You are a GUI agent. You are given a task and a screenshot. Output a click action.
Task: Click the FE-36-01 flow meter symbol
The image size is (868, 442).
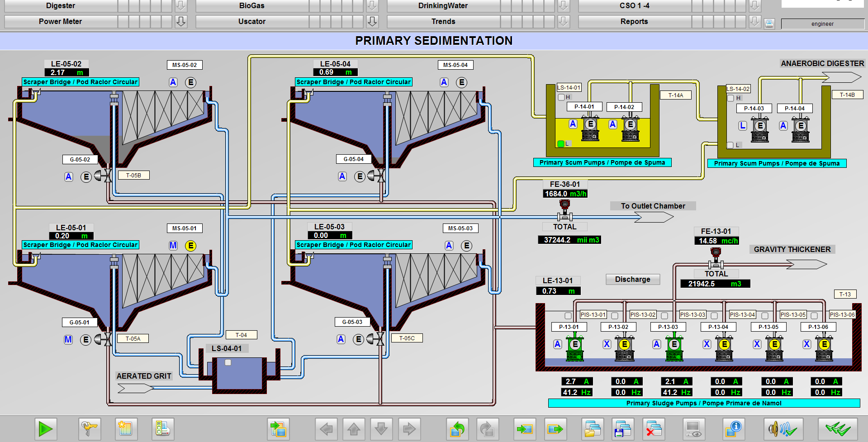click(564, 210)
